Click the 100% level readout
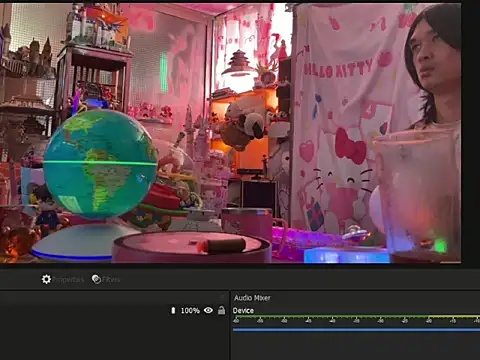The width and height of the screenshot is (480, 360). [x=190, y=311]
